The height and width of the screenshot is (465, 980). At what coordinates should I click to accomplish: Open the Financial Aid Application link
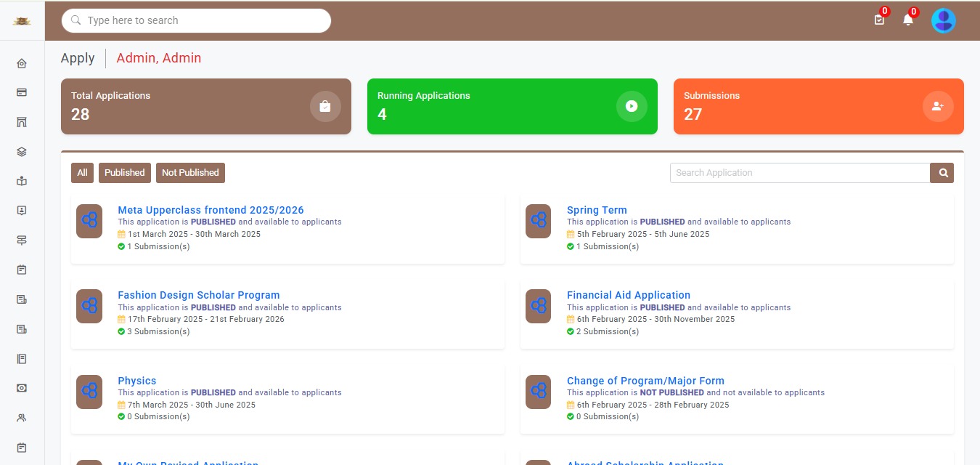click(x=628, y=295)
